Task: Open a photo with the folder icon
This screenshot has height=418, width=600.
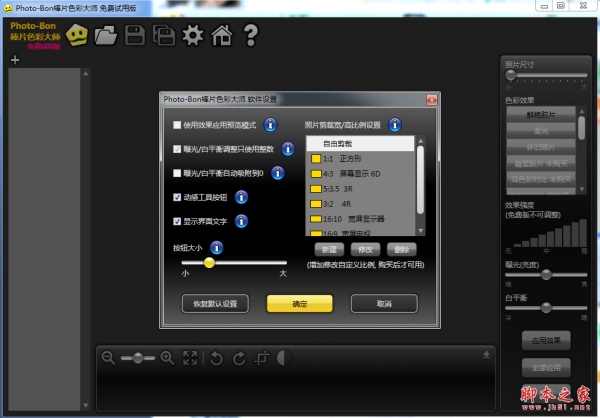Action: pyautogui.click(x=106, y=36)
